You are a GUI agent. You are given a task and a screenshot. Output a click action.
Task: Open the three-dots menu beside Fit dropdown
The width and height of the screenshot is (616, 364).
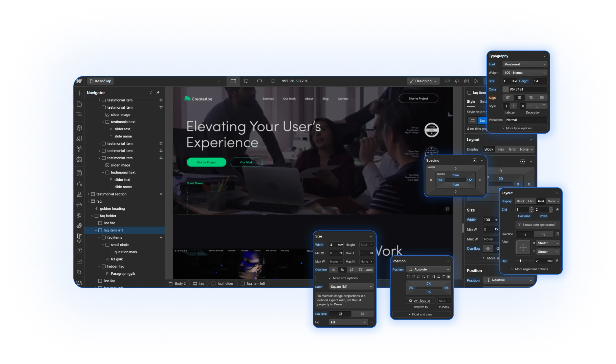click(x=371, y=322)
